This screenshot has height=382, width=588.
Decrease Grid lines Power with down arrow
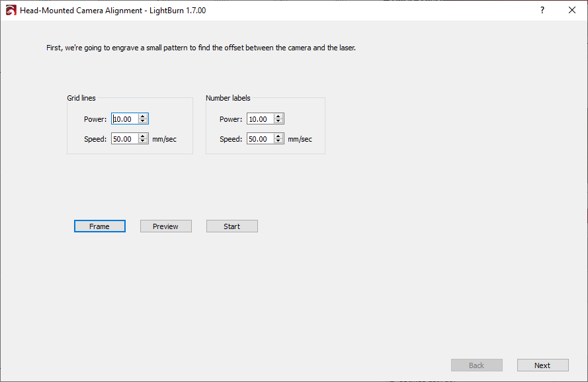click(143, 122)
